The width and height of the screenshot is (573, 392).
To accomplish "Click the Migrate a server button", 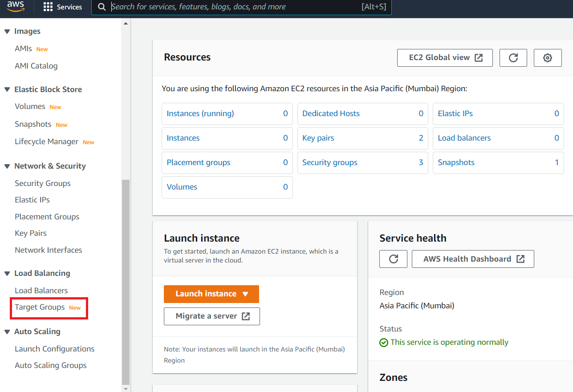I will (x=211, y=316).
